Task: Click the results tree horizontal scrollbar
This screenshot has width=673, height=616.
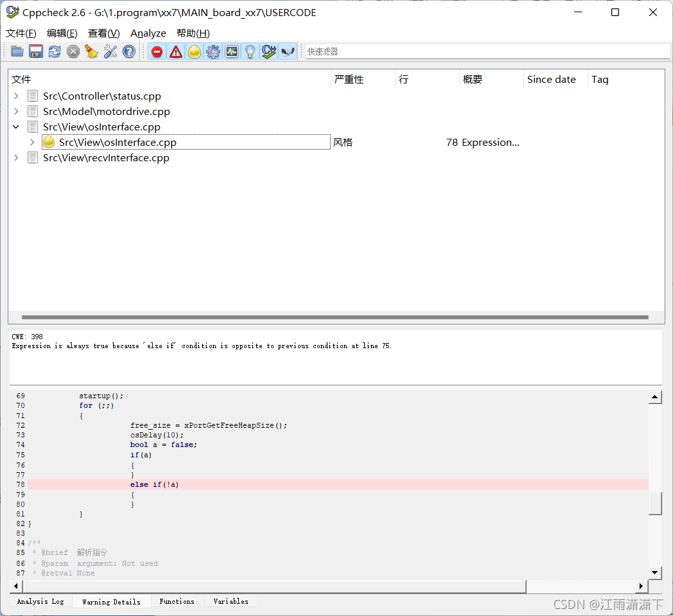Action: click(335, 317)
